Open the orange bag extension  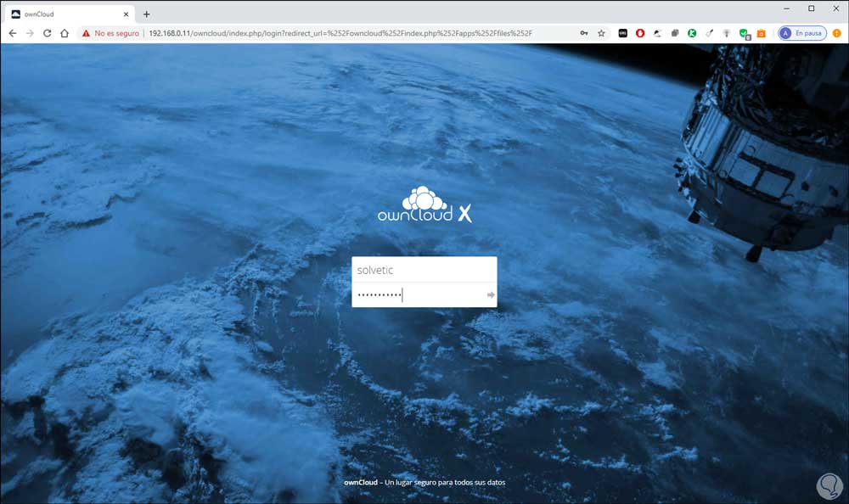(762, 33)
